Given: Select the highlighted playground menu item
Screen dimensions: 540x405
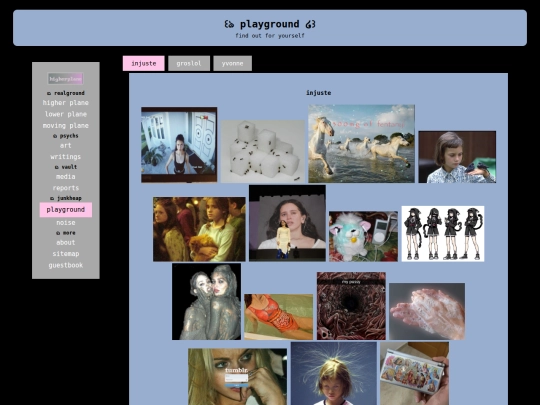Looking at the screenshot, I should click(65, 210).
